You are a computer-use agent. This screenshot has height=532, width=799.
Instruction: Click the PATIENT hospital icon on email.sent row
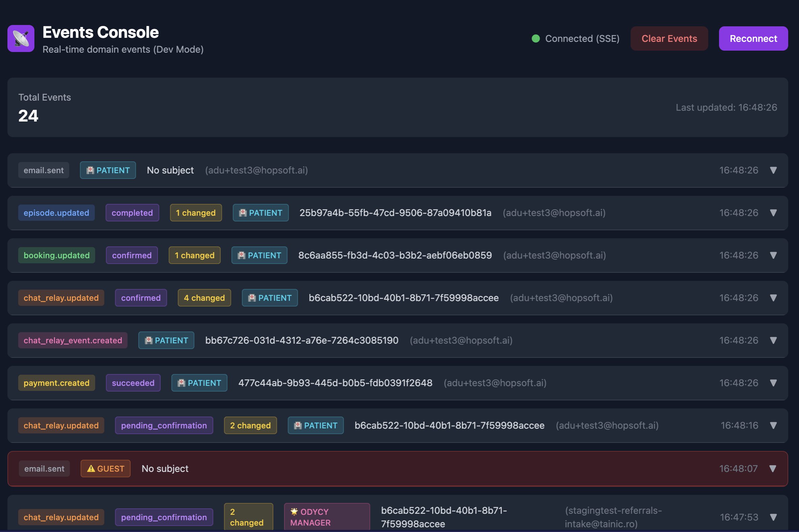(90, 170)
